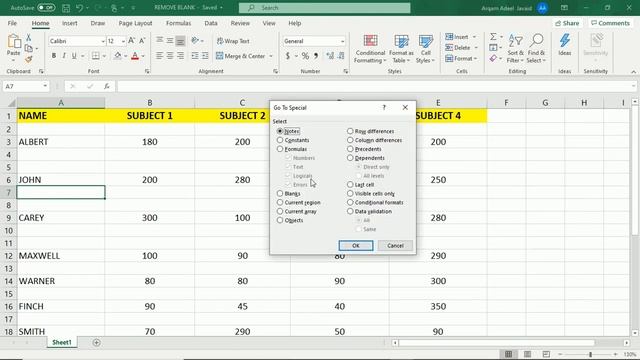Screen dimensions: 640x360
Task: Click the Borders icon
Action: click(x=96, y=56)
